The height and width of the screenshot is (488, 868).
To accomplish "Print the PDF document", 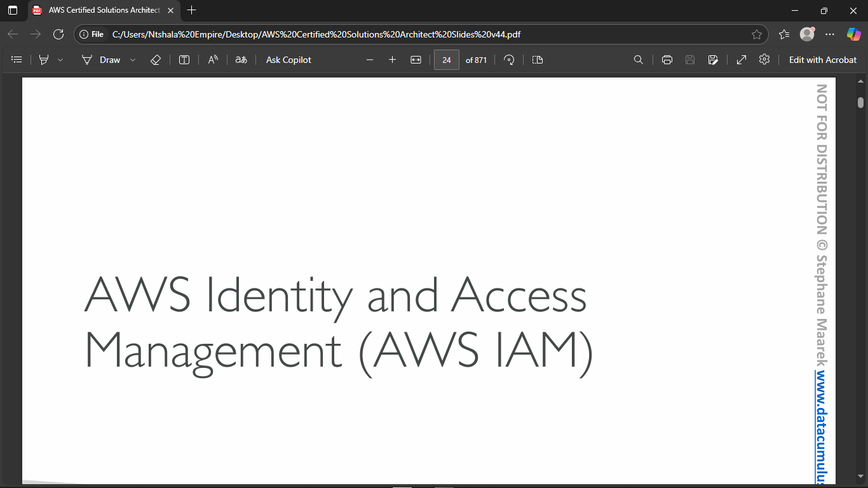I will (x=667, y=60).
